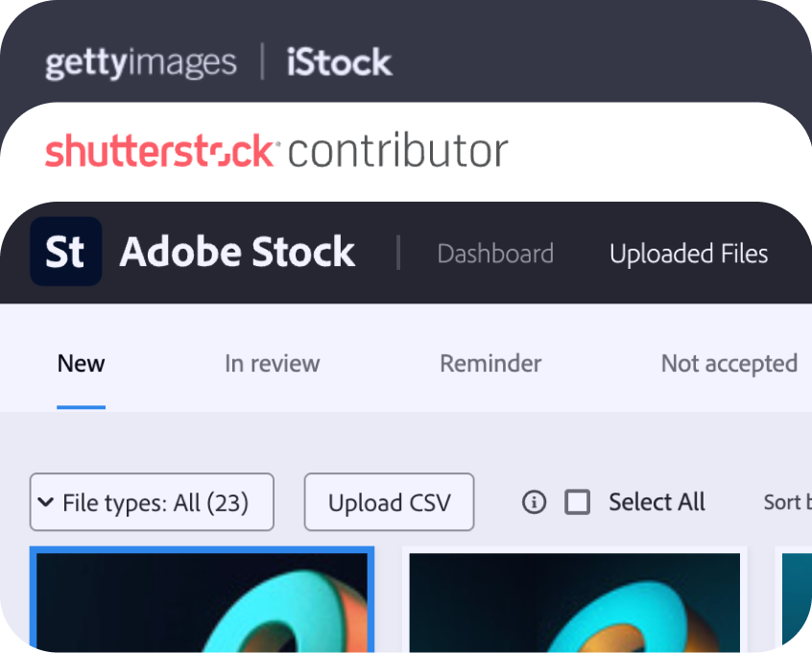
Task: Open the File types: All (23) dropdown
Action: pyautogui.click(x=151, y=502)
